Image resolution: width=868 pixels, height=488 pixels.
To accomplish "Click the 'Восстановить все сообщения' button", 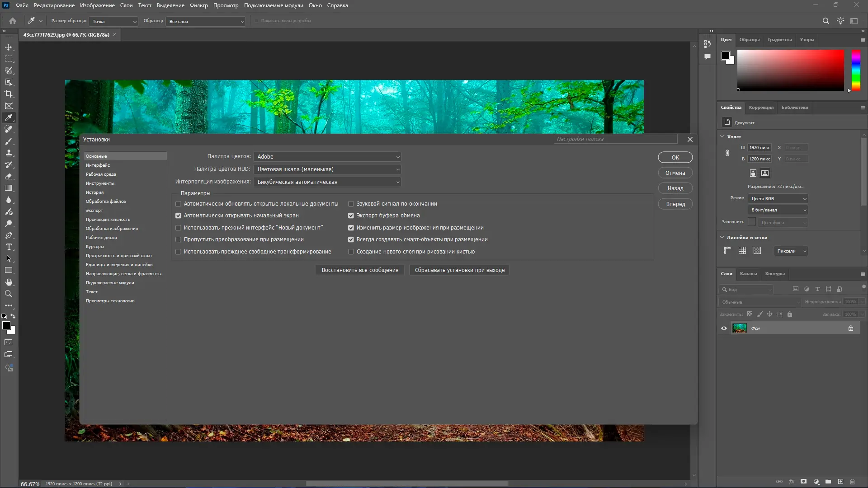I will click(360, 270).
